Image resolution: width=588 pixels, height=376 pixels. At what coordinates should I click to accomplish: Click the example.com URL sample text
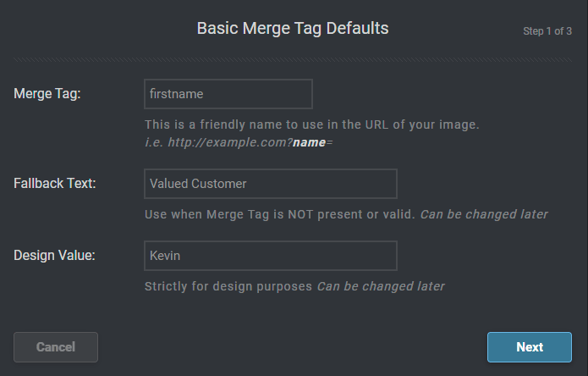[239, 142]
